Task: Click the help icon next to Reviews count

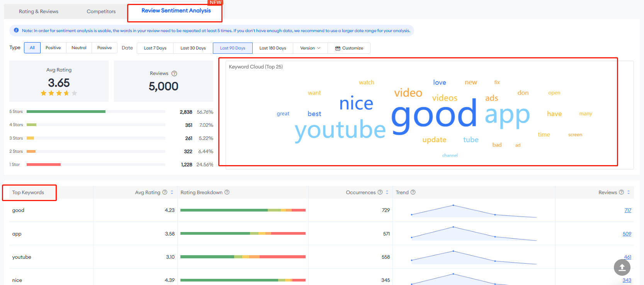Action: [x=174, y=73]
